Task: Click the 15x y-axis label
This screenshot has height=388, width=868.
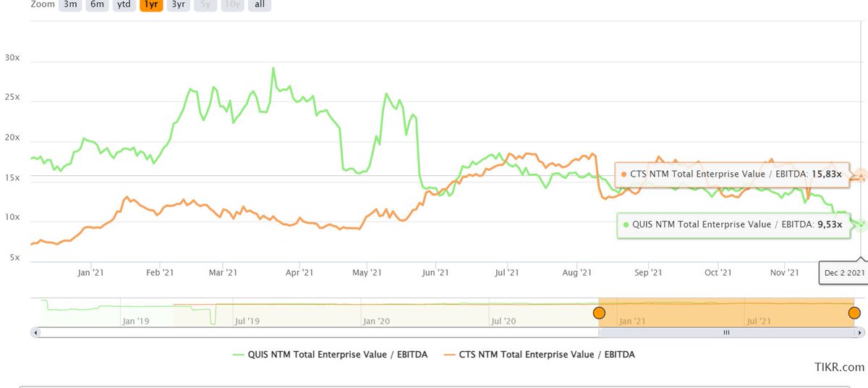Action: 12,178
